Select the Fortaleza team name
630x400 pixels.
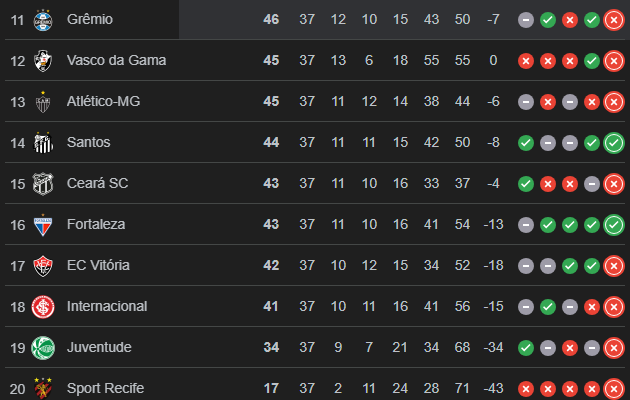coord(96,224)
